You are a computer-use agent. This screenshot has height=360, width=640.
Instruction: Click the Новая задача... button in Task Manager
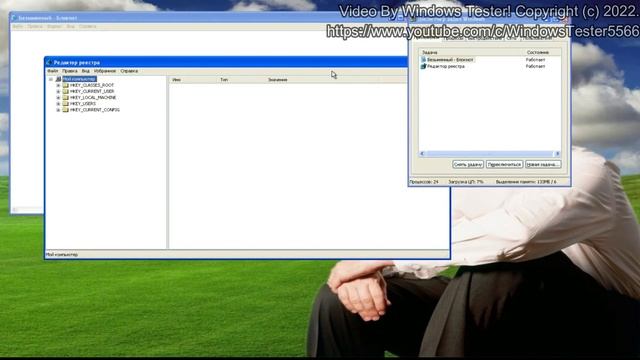(543, 164)
